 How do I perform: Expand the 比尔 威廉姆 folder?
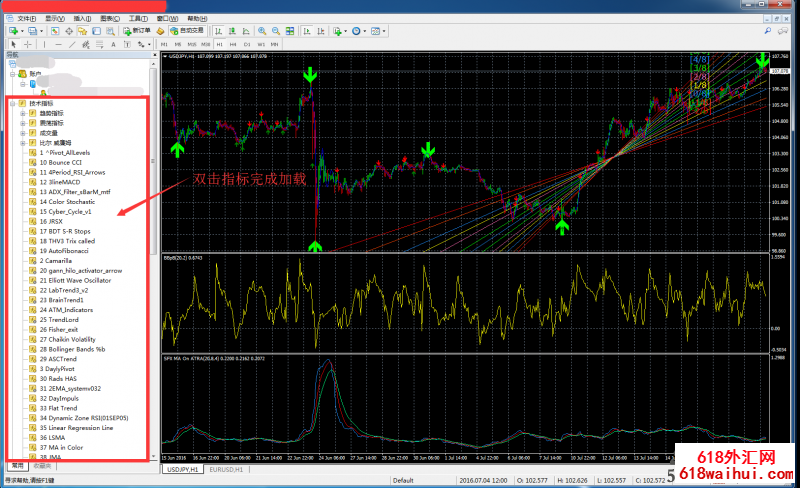(23, 143)
